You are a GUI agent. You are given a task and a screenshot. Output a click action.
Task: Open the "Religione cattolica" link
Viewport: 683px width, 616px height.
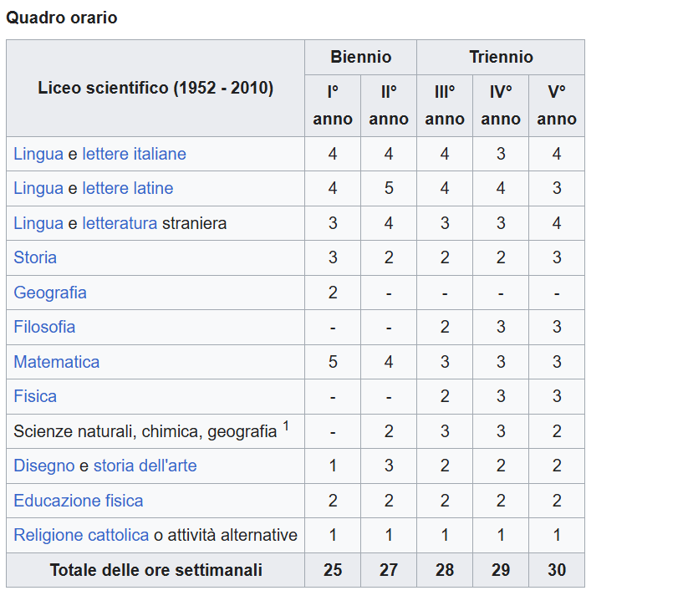(x=81, y=535)
